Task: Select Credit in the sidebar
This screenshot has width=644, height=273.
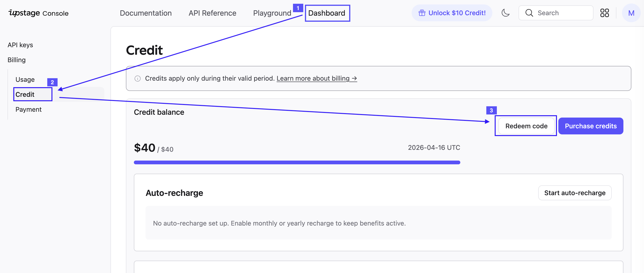Action: 25,94
